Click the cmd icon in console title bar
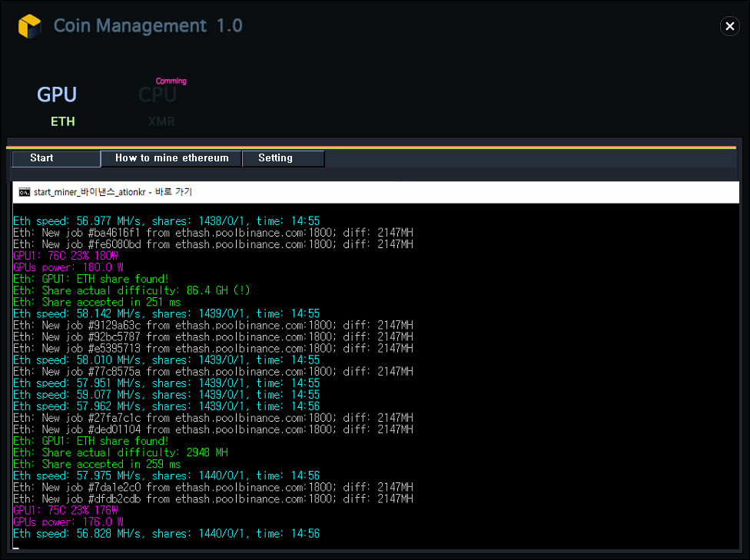This screenshot has height=560, width=750. pyautogui.click(x=25, y=192)
